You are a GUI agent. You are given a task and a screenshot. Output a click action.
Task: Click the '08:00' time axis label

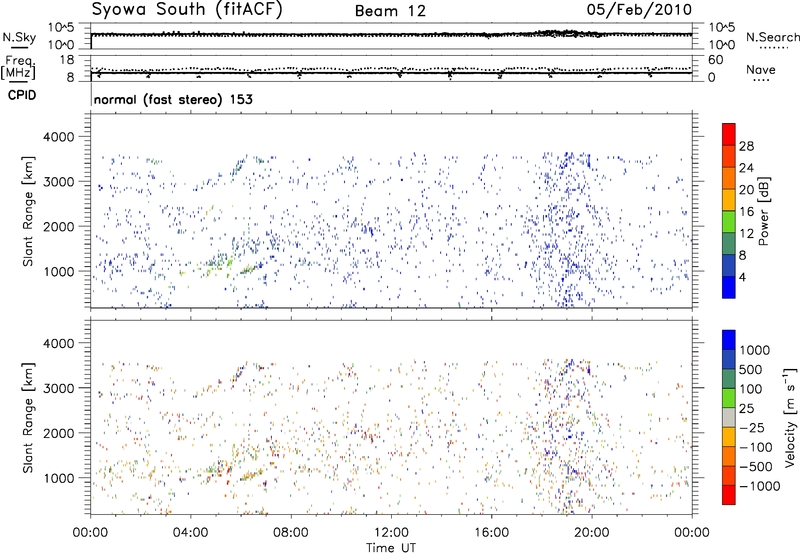pyautogui.click(x=291, y=533)
